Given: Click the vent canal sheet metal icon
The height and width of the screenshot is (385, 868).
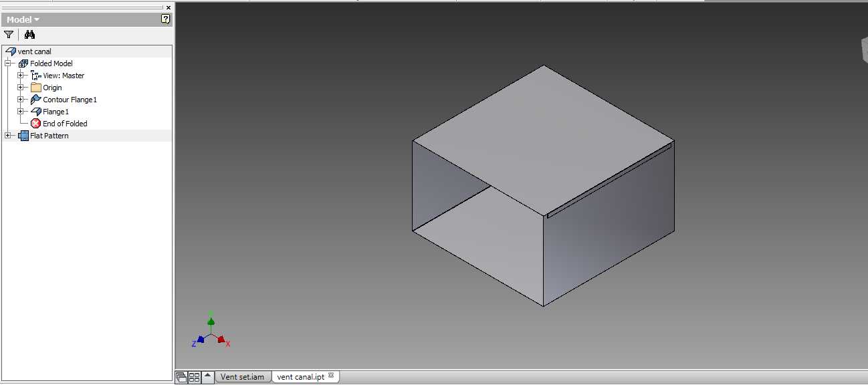Looking at the screenshot, I should click(11, 51).
